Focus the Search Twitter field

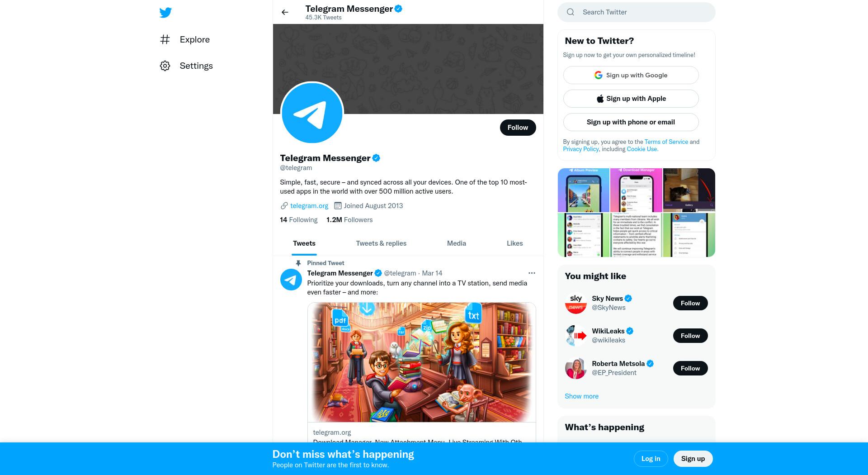[637, 12]
